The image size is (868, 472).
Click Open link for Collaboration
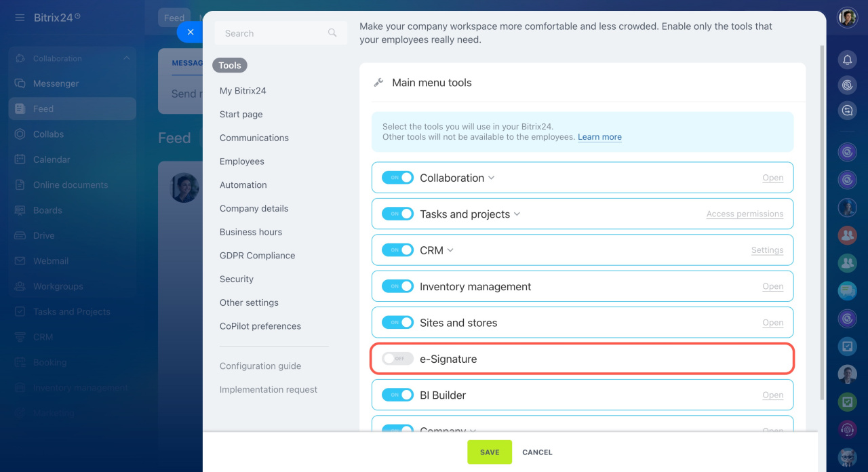pos(772,178)
